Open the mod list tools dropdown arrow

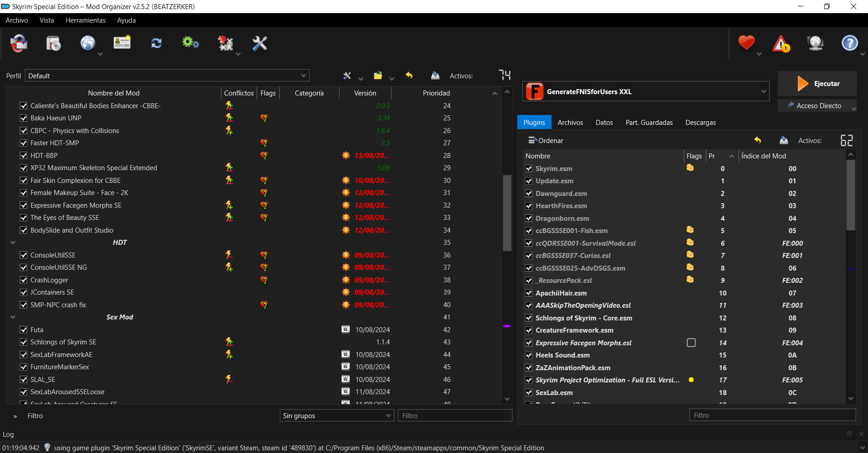(x=361, y=79)
